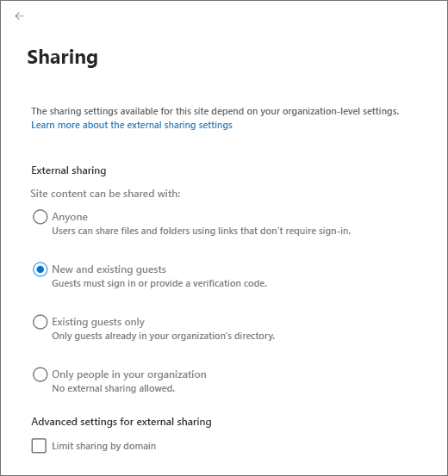448x476 pixels.
Task: Go back using the left arrow icon
Action: pyautogui.click(x=19, y=15)
